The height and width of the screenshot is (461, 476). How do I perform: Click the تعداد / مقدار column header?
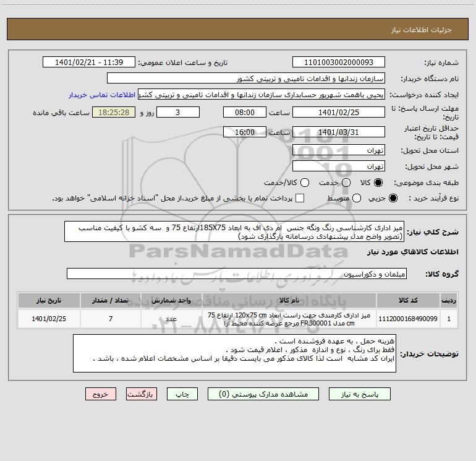point(111,300)
